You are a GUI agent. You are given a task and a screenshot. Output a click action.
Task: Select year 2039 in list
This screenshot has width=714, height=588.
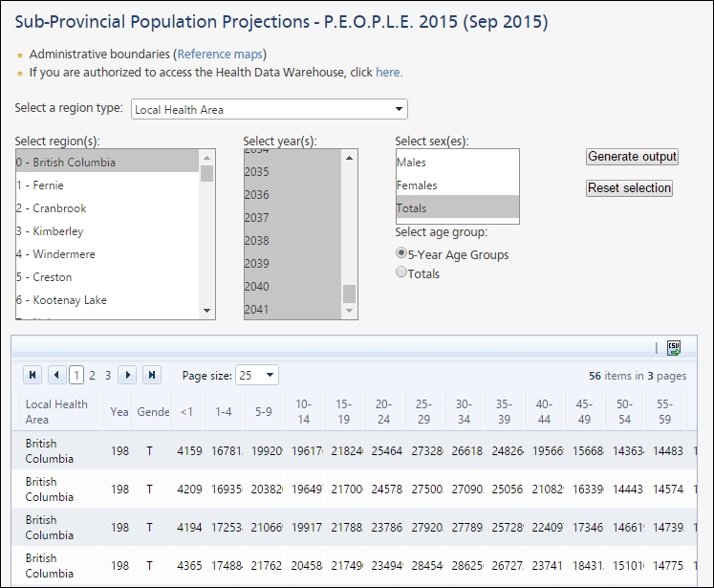coord(292,263)
